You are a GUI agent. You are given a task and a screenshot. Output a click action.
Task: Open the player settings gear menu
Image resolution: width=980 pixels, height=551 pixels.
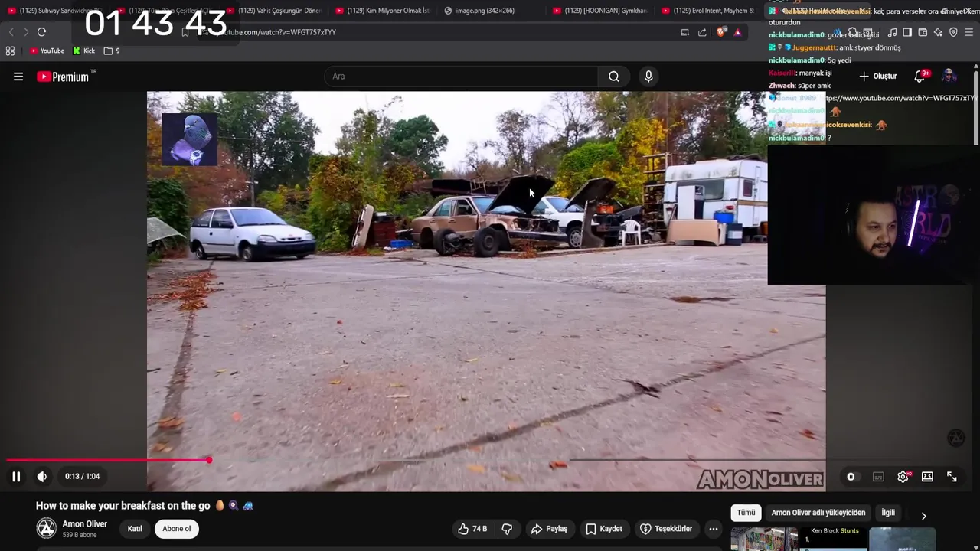click(x=903, y=477)
